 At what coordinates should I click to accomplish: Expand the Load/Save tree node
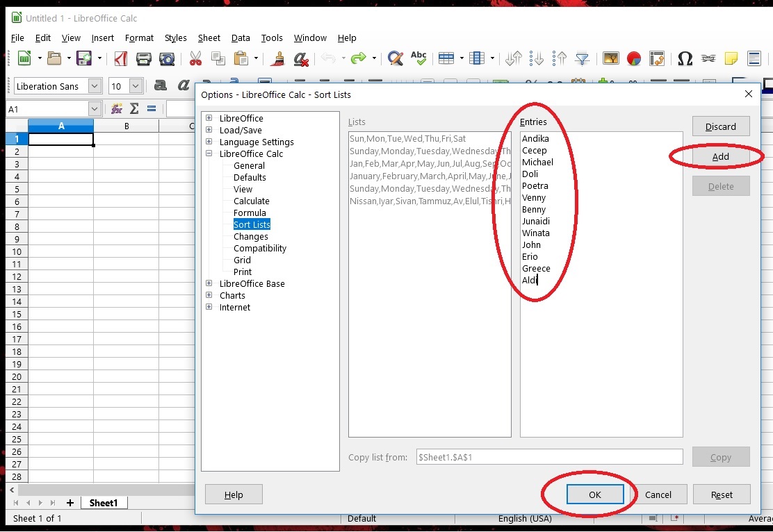click(209, 130)
